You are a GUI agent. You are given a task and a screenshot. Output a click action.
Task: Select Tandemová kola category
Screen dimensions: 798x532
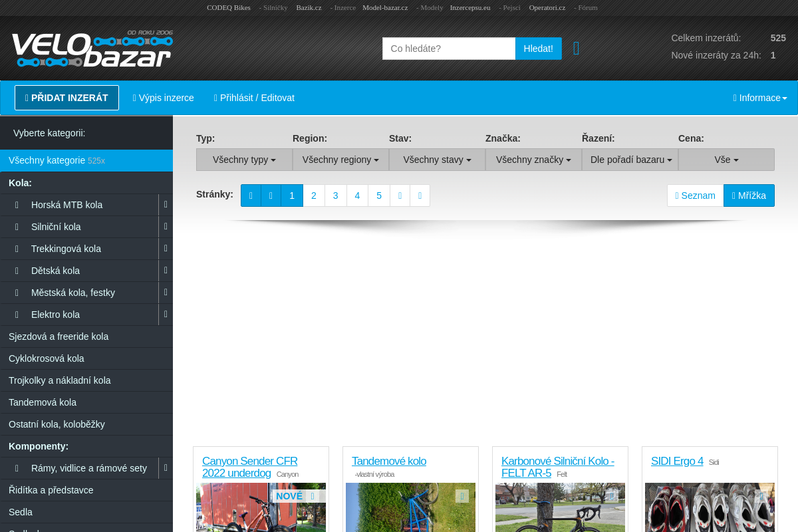86,402
